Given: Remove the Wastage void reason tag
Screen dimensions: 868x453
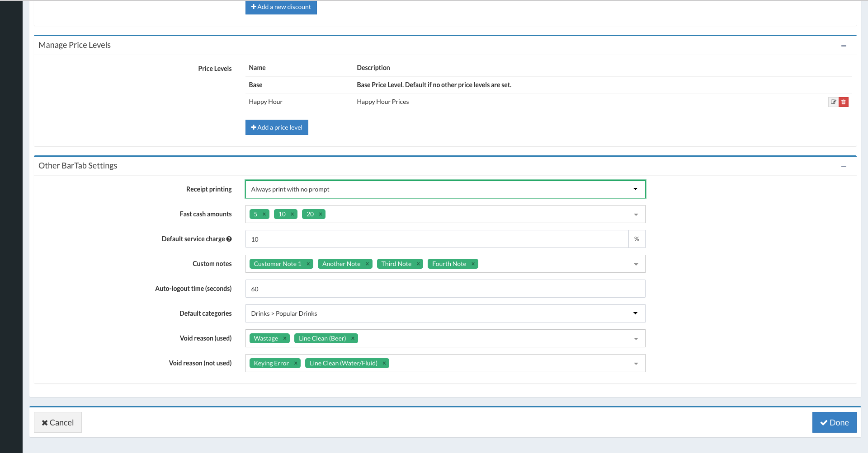Looking at the screenshot, I should 285,339.
